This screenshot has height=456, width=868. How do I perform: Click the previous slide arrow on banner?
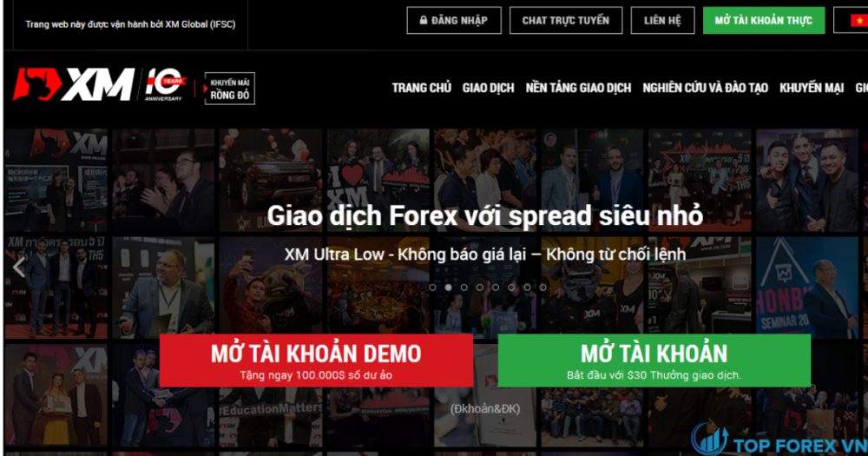click(x=19, y=267)
